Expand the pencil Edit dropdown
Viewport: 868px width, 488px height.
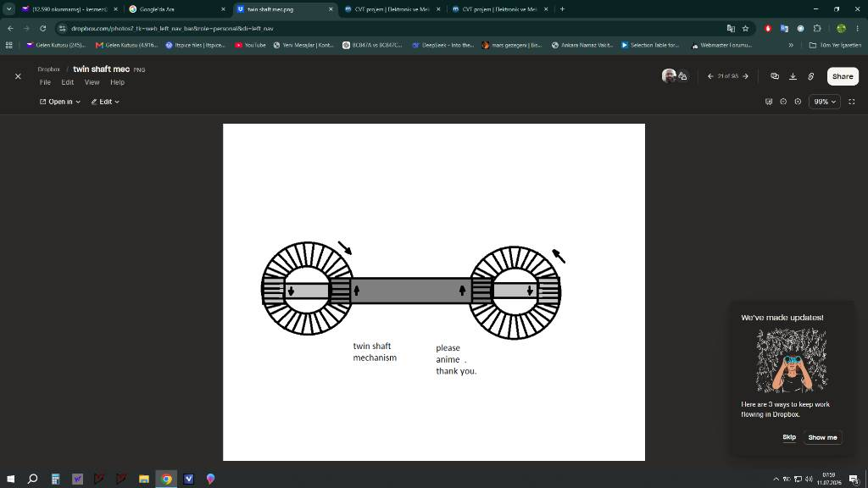(x=105, y=102)
